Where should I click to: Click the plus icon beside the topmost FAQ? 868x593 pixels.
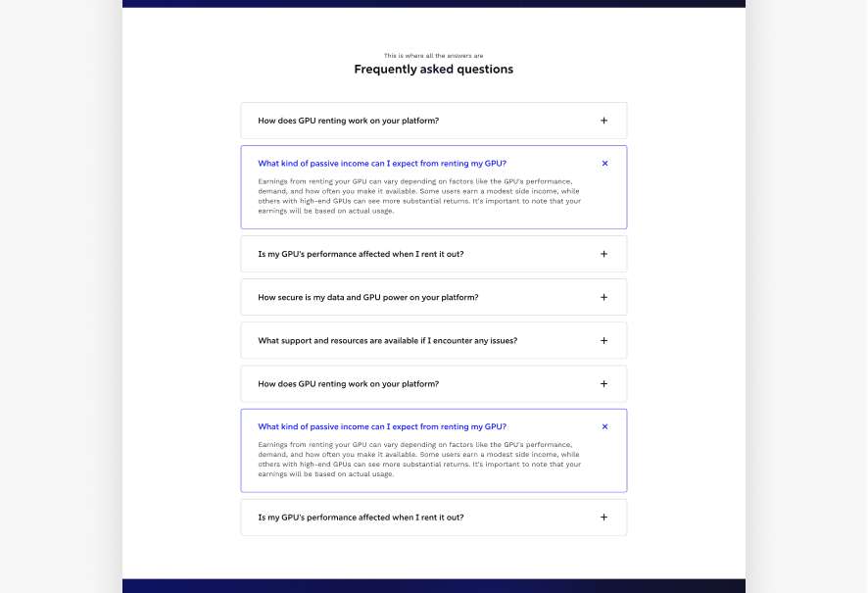pyautogui.click(x=603, y=121)
